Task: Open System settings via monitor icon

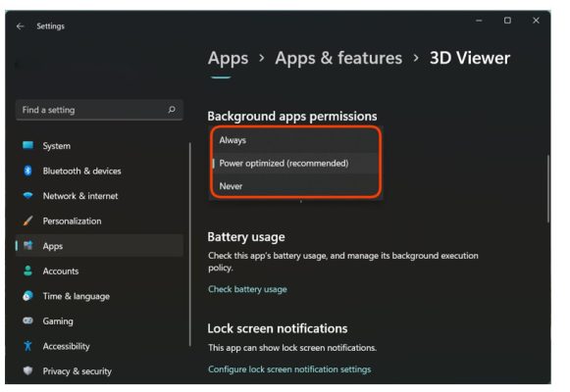Action: [28, 146]
